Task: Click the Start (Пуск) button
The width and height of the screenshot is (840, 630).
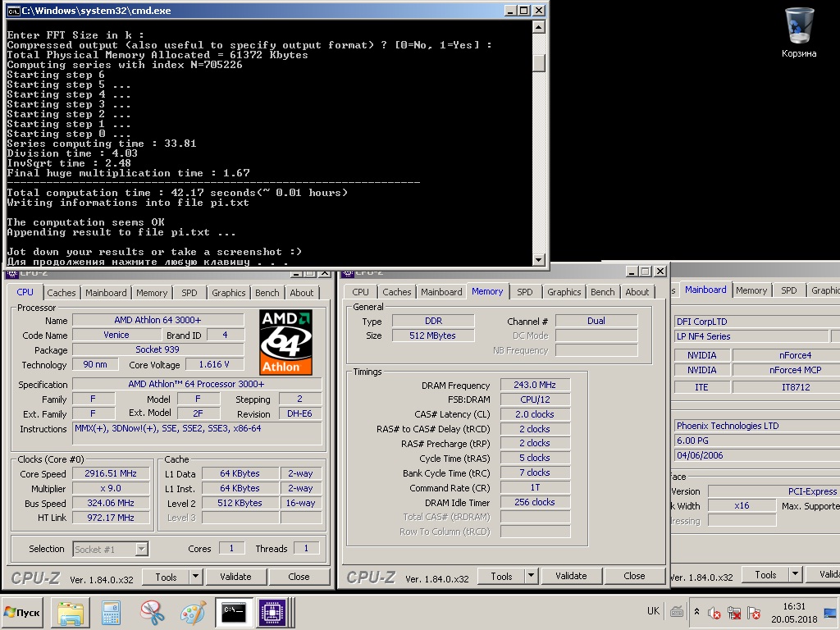Action: click(22, 612)
